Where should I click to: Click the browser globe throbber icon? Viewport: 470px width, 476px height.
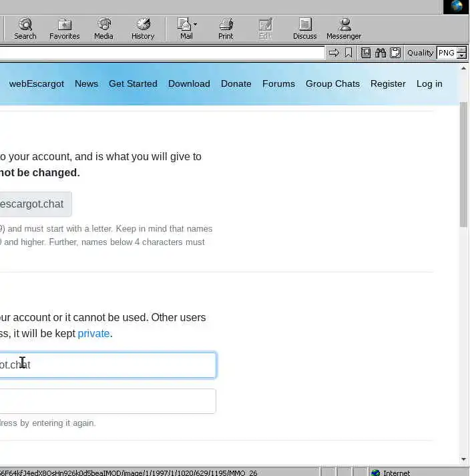coord(456,7)
